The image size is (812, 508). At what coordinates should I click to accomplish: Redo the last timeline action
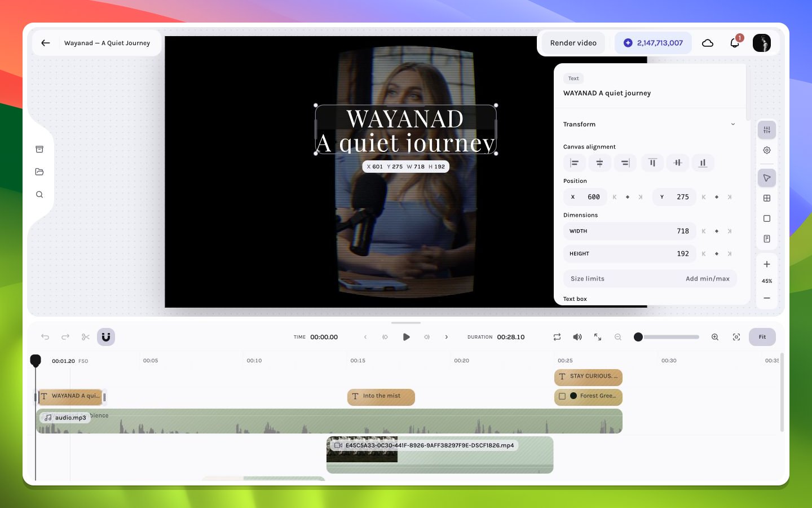pyautogui.click(x=65, y=337)
